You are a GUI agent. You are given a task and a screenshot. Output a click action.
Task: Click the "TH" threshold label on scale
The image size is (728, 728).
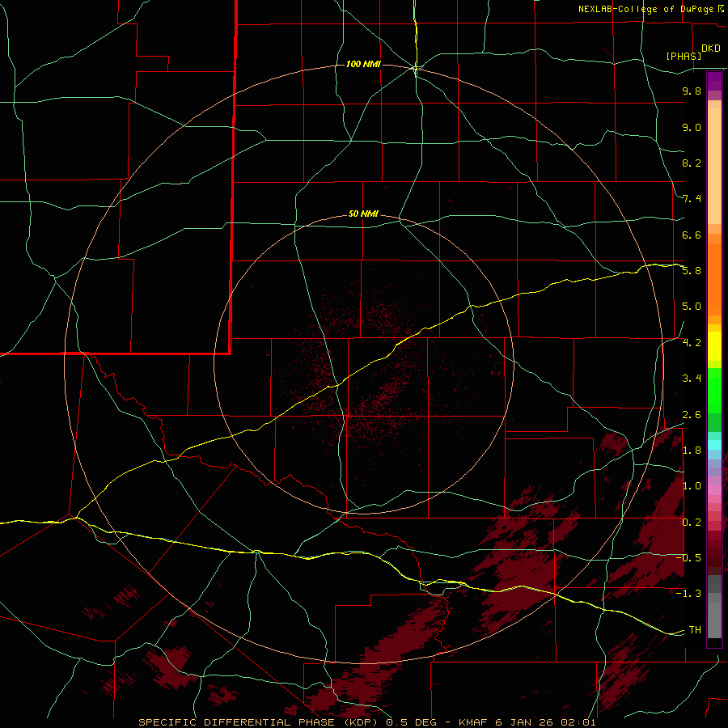coord(695,629)
